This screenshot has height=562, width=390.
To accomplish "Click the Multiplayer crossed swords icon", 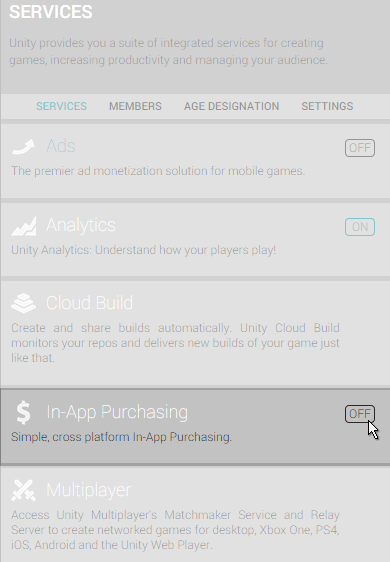I will point(24,490).
